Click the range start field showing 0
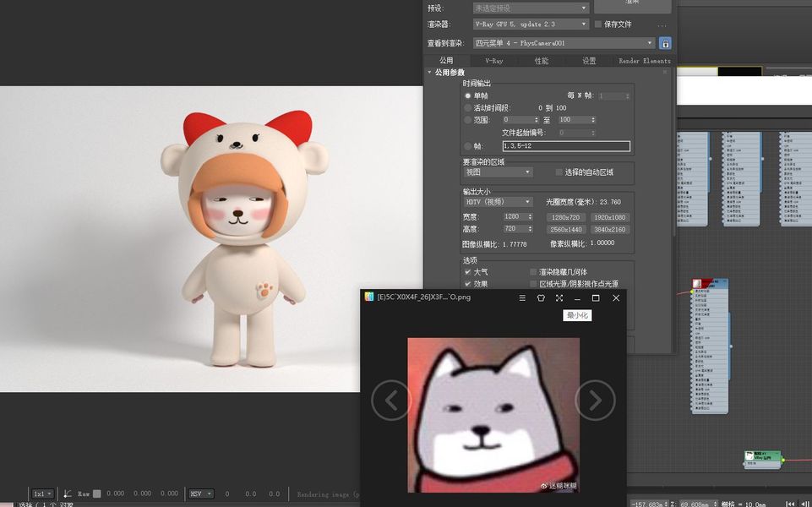Image resolution: width=812 pixels, height=507 pixels. pos(520,120)
